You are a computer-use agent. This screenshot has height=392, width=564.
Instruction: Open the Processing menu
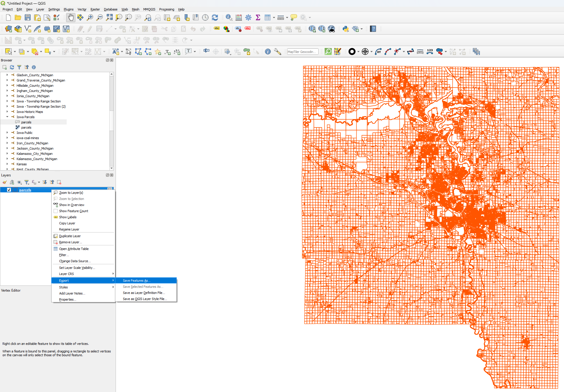167,9
